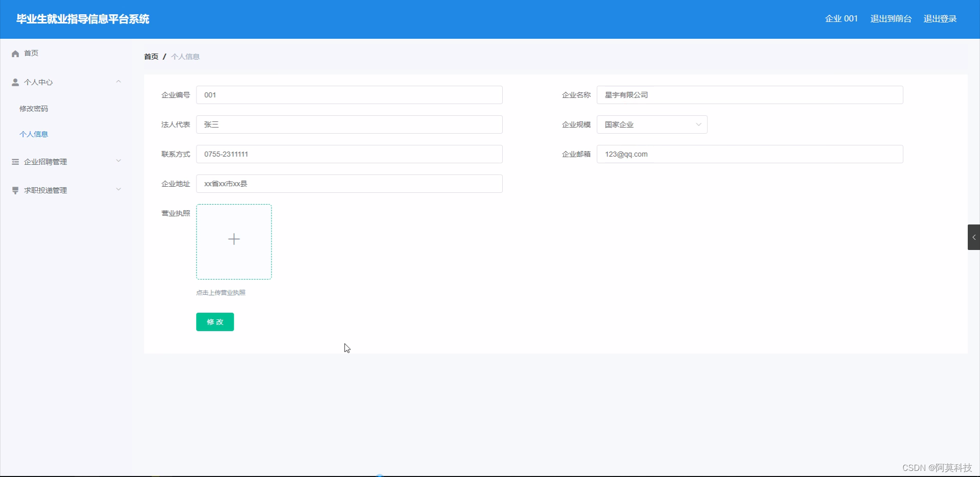Viewport: 980px width, 477px height.
Task: Click the mouse cursor area icon in content
Action: pos(347,347)
